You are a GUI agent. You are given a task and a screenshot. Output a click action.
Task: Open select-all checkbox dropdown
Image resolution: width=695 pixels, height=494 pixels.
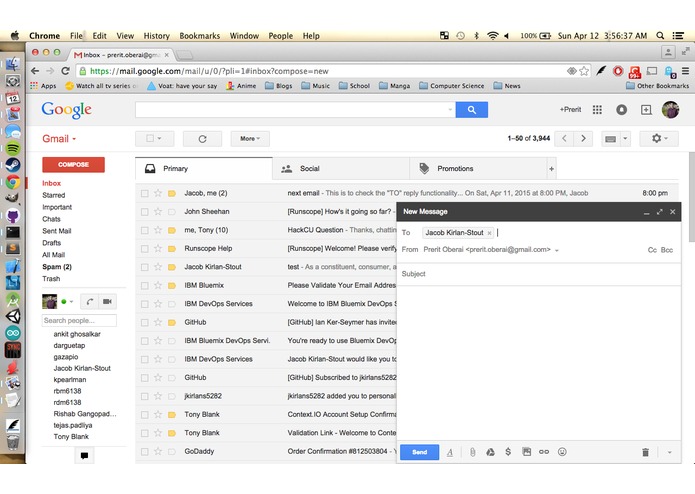coord(160,139)
